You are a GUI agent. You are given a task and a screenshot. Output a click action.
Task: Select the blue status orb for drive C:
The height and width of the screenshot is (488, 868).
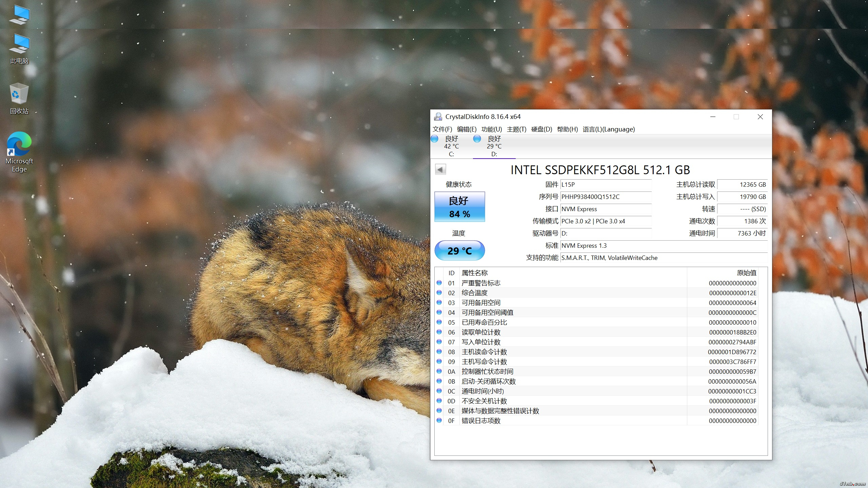[x=435, y=139]
